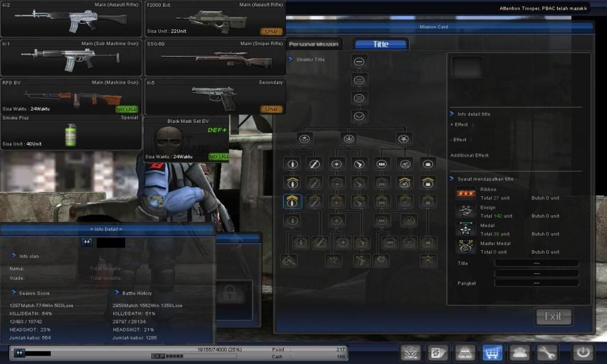Select the right branch star title icon

click(403, 139)
